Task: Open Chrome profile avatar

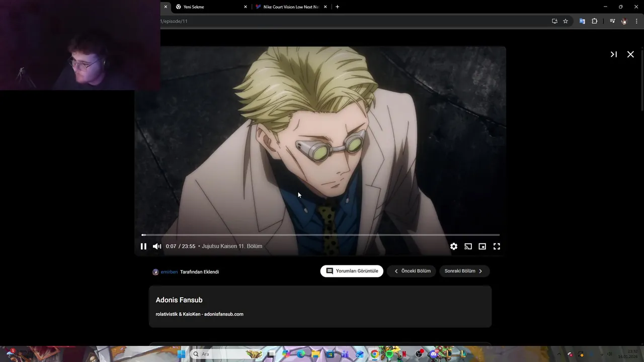Action: point(624,21)
